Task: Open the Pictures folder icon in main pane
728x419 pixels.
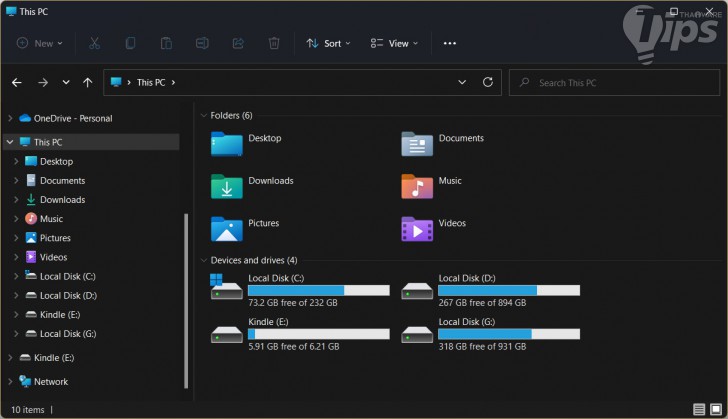Action: [227, 229]
